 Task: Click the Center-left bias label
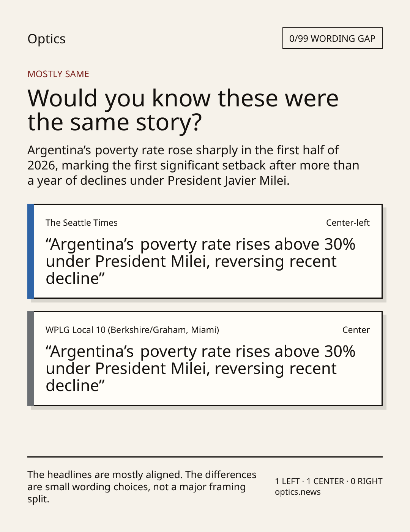348,223
